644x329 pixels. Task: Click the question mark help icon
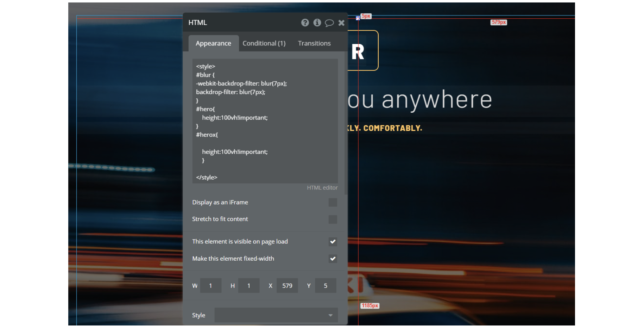pos(305,23)
